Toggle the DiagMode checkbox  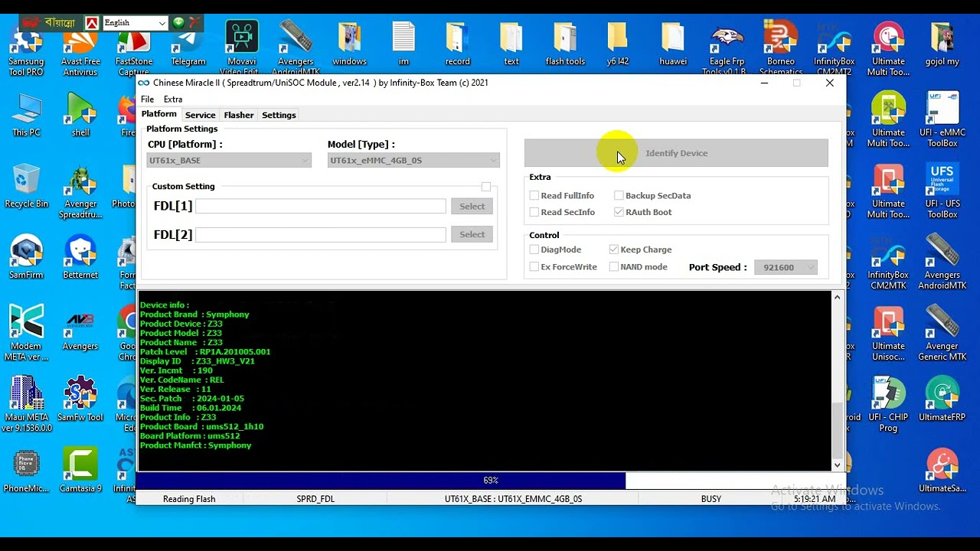(534, 249)
